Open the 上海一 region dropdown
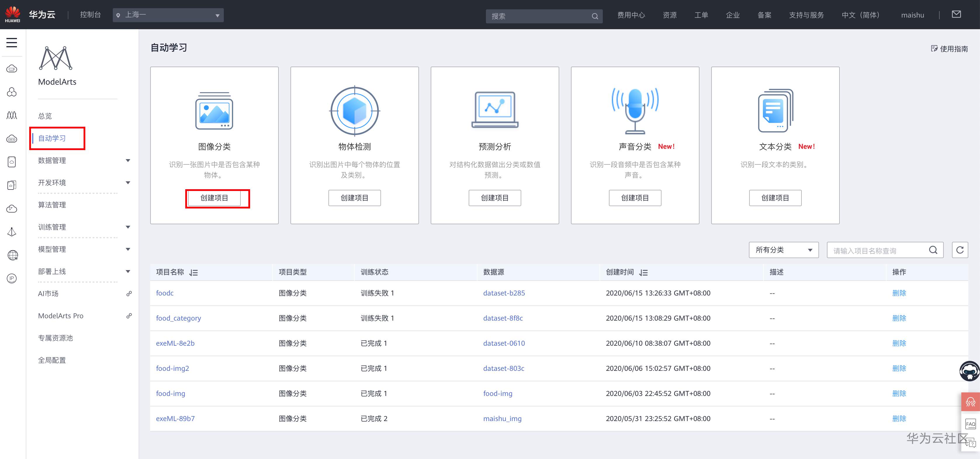This screenshot has height=459, width=980. (x=168, y=15)
